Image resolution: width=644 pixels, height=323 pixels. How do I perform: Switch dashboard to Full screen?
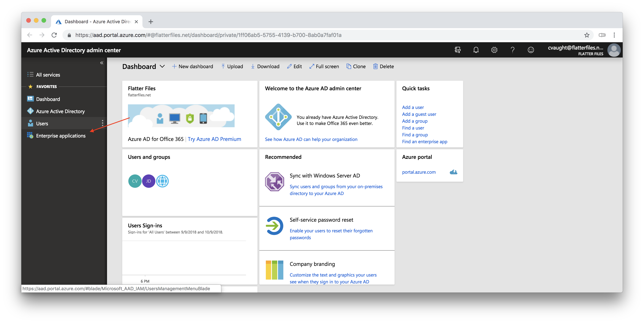324,66
